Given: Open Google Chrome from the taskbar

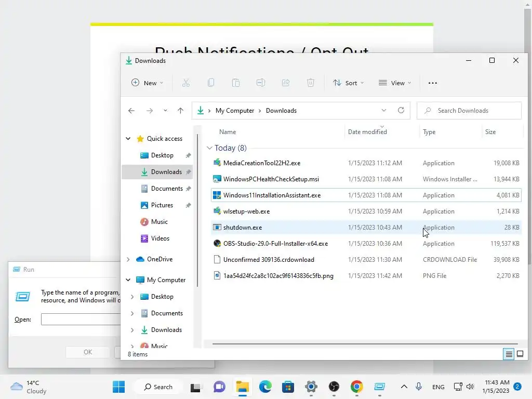Looking at the screenshot, I should pos(356,387).
